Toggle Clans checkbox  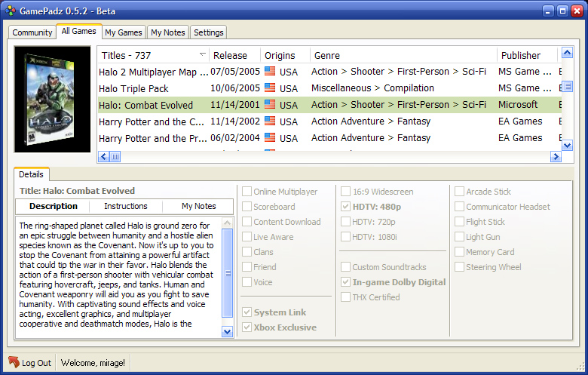tap(247, 252)
